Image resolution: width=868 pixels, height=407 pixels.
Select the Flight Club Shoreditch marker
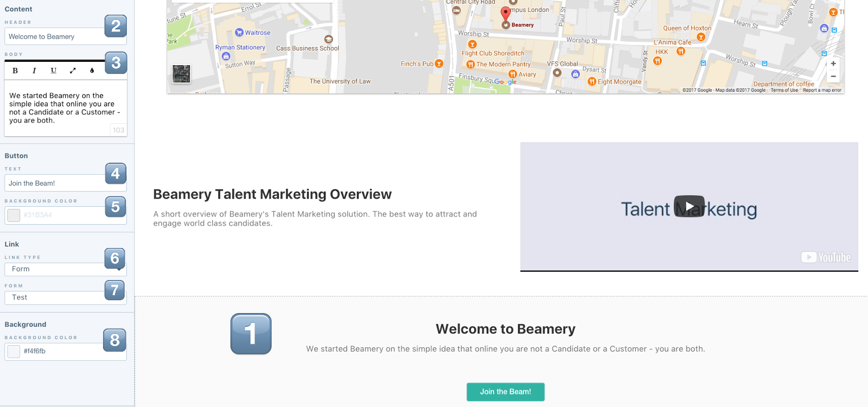[x=473, y=44]
